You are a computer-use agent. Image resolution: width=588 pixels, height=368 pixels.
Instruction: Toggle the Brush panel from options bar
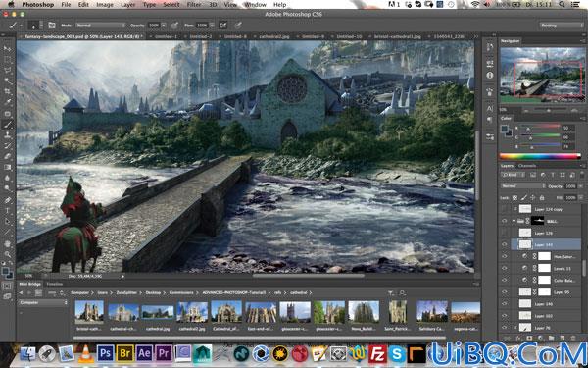(52, 26)
